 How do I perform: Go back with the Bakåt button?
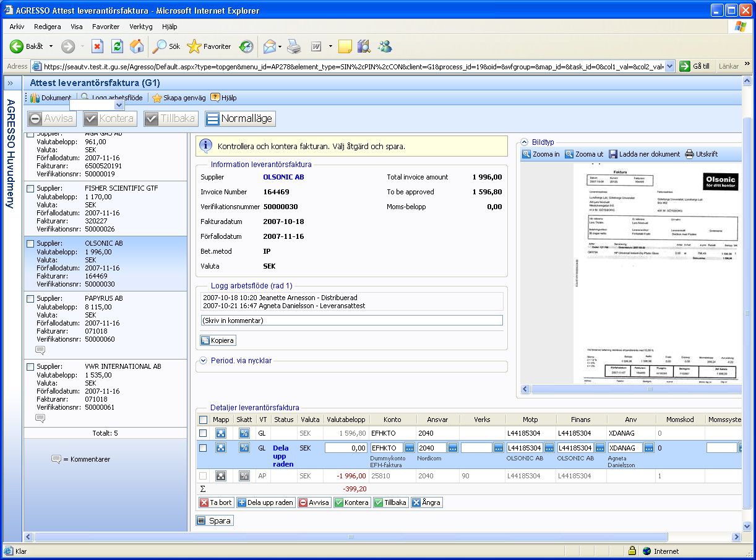(x=27, y=46)
